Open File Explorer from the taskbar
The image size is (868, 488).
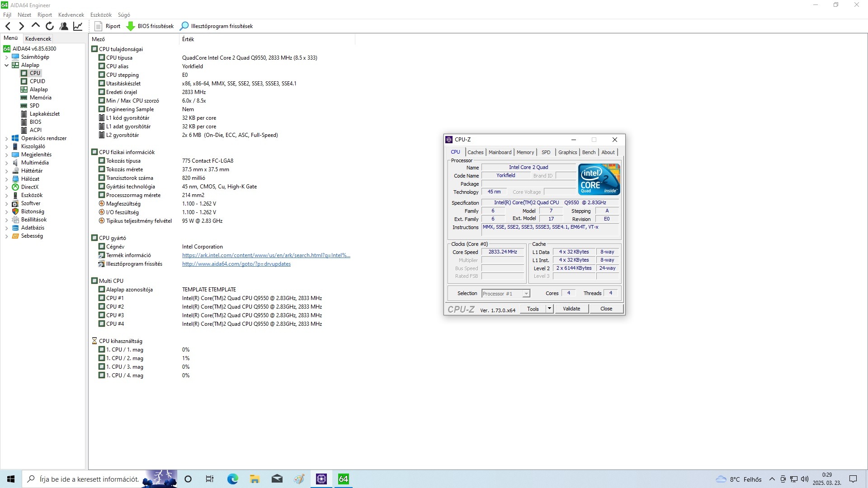255,479
